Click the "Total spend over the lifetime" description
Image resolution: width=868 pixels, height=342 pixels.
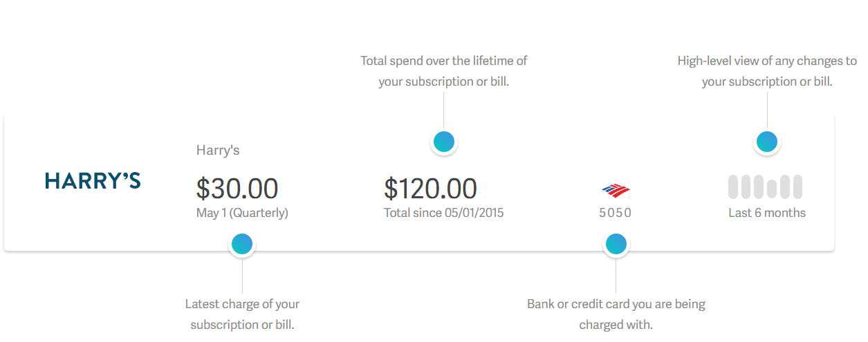(x=443, y=71)
